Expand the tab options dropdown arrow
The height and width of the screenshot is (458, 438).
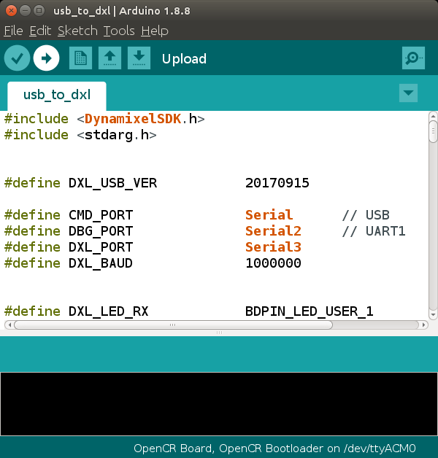[408, 93]
